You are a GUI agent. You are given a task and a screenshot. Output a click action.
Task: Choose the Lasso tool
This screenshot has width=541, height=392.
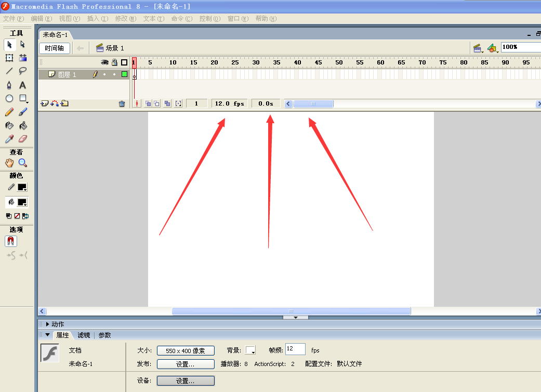[x=23, y=71]
